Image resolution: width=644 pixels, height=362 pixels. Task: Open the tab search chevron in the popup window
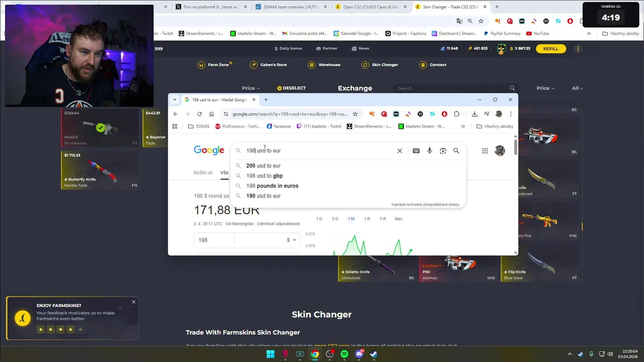175,100
